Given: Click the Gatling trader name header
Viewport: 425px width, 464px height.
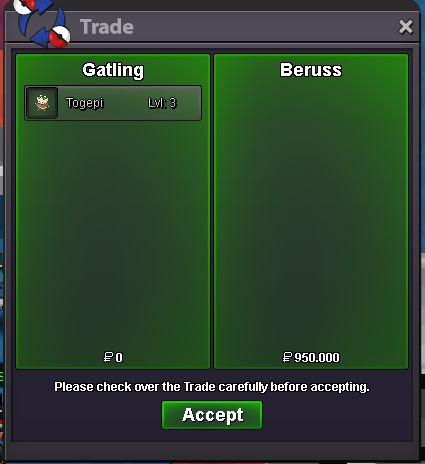Looking at the screenshot, I should 113,70.
